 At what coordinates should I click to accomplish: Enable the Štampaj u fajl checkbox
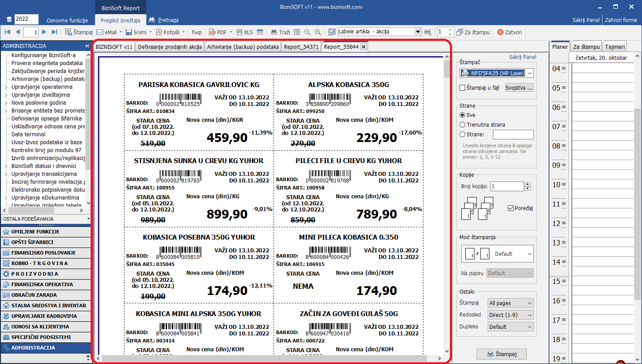click(463, 88)
